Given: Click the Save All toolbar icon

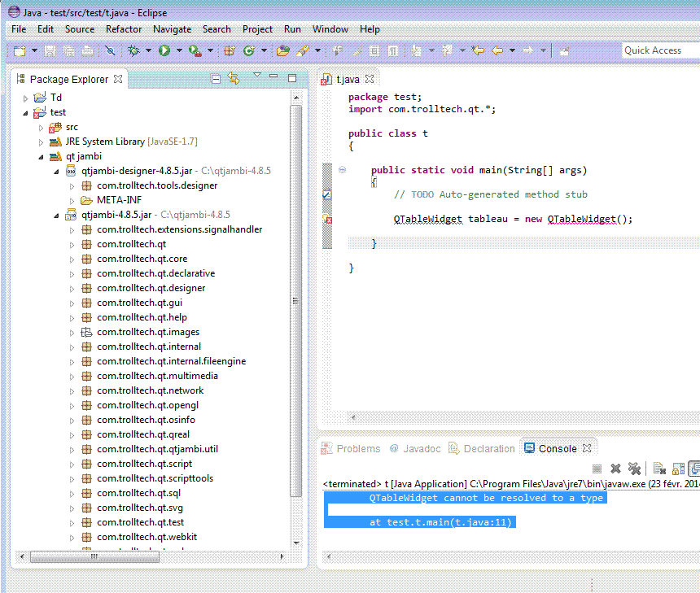Looking at the screenshot, I should tap(68, 51).
